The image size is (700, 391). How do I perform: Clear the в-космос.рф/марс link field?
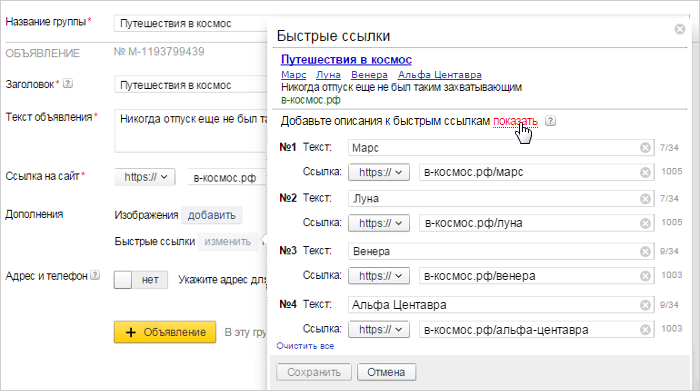point(645,172)
